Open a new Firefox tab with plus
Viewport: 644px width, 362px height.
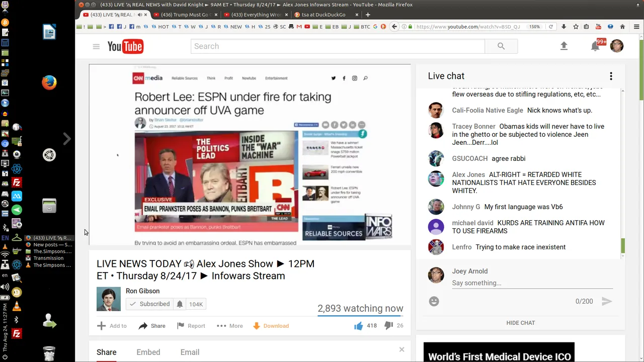pyautogui.click(x=368, y=15)
